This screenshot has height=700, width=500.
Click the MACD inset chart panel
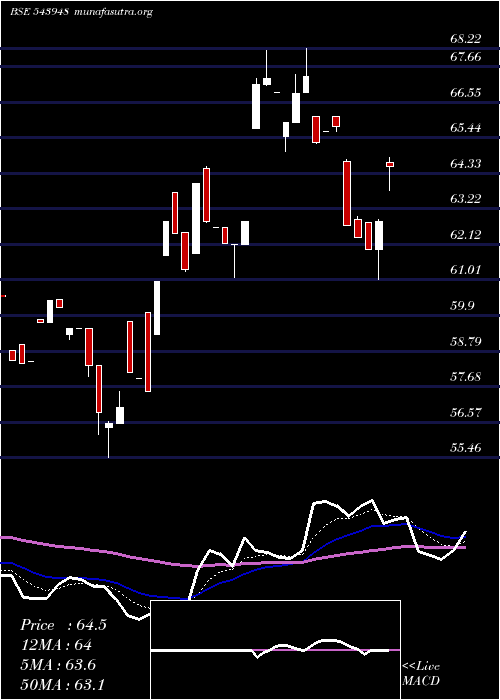point(275,650)
